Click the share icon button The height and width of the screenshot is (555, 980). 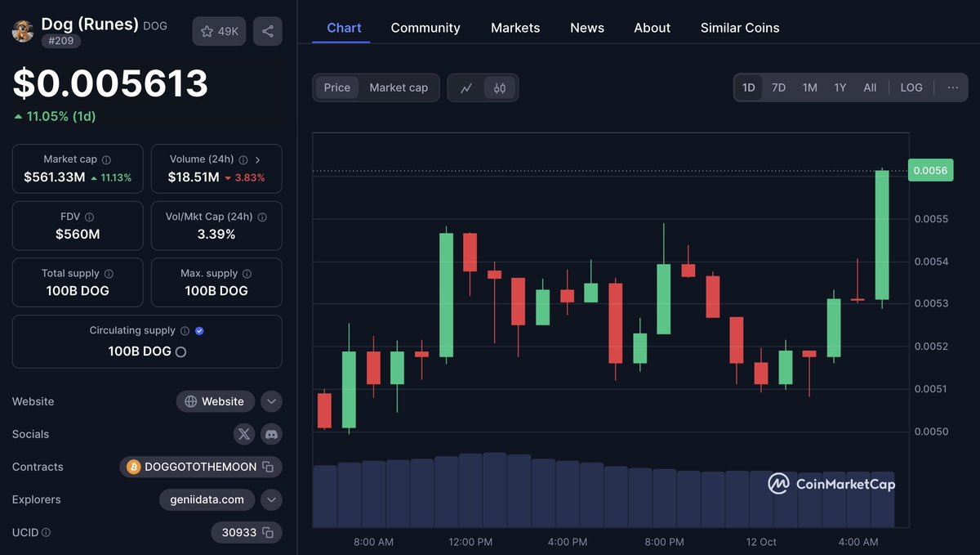click(x=268, y=31)
